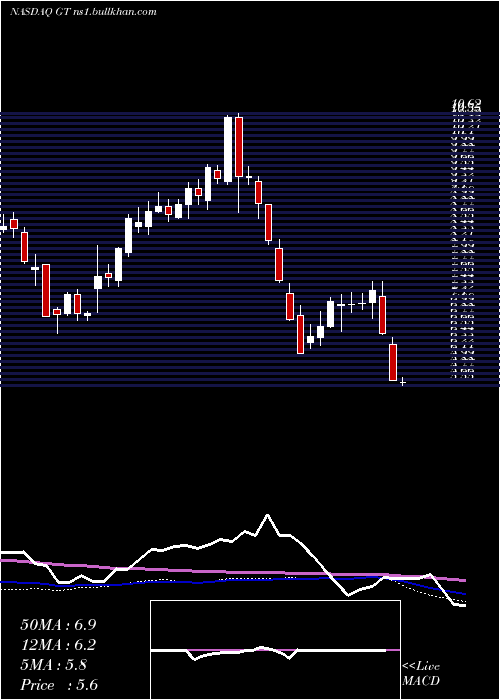The image size is (500, 700).
Task: Click inside the Live MACD inset box
Action: [x=275, y=650]
